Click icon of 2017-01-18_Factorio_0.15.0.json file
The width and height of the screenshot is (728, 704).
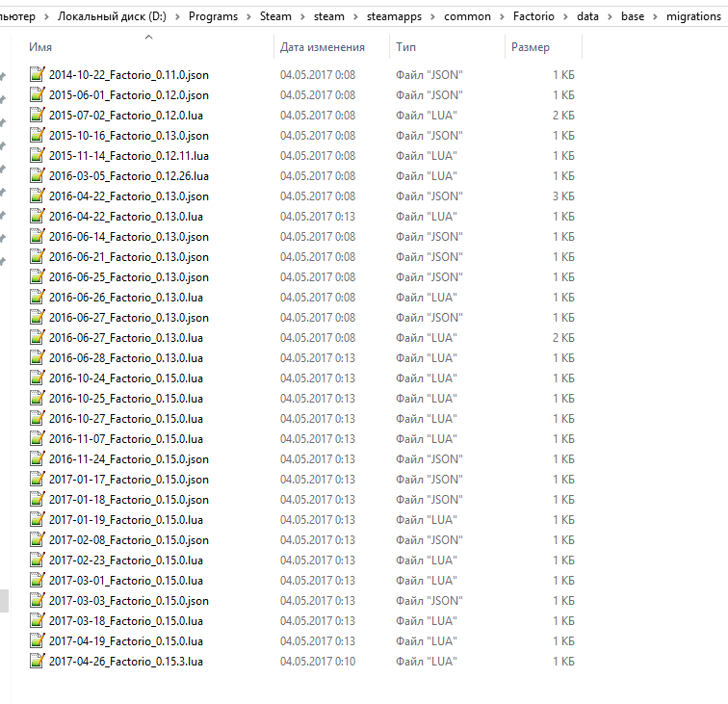pyautogui.click(x=38, y=499)
